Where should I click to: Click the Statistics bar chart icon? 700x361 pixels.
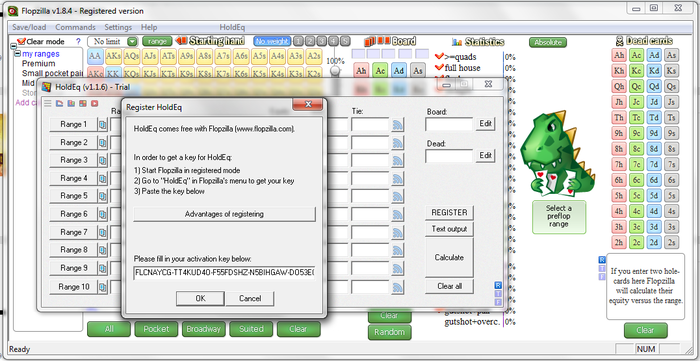457,42
